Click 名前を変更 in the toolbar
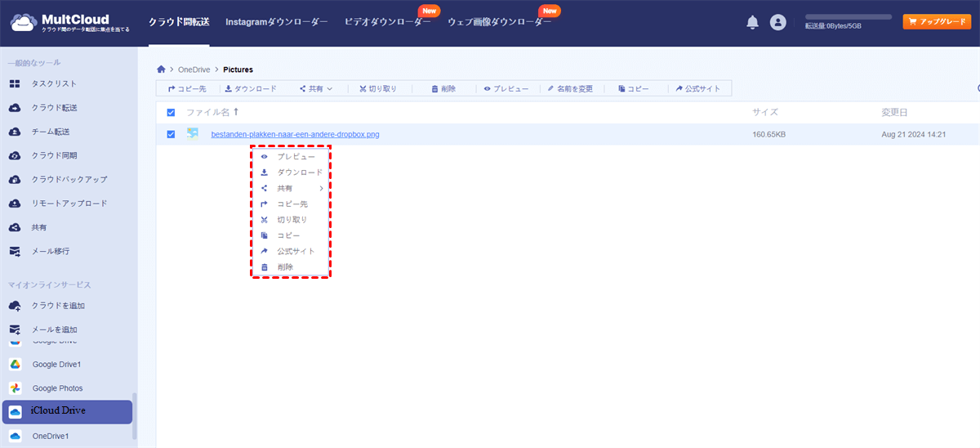The height and width of the screenshot is (448, 980). tap(570, 88)
